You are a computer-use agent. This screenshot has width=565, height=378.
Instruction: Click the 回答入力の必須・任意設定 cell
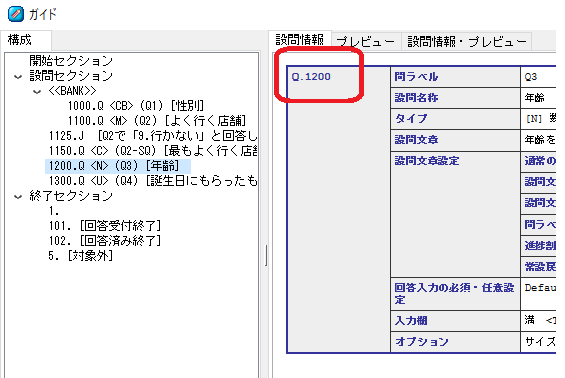(x=456, y=294)
